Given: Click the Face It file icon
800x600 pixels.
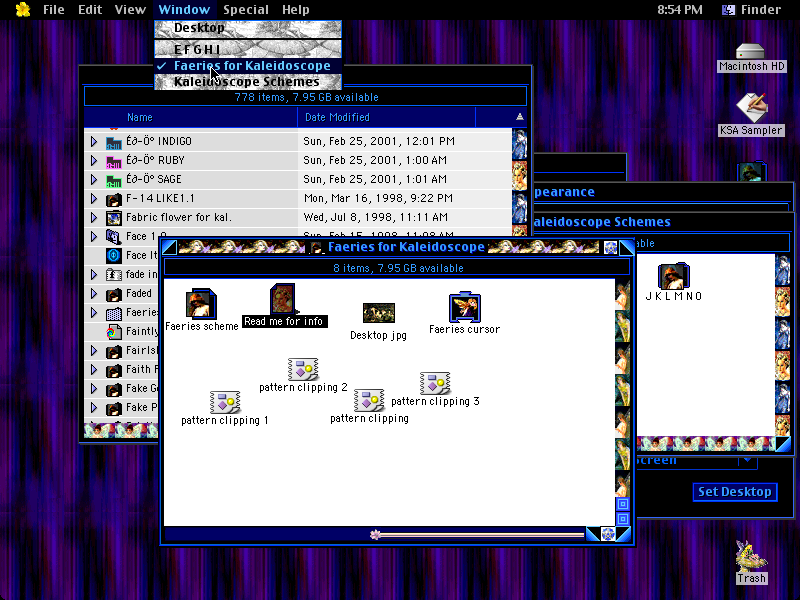Looking at the screenshot, I should pos(113,256).
